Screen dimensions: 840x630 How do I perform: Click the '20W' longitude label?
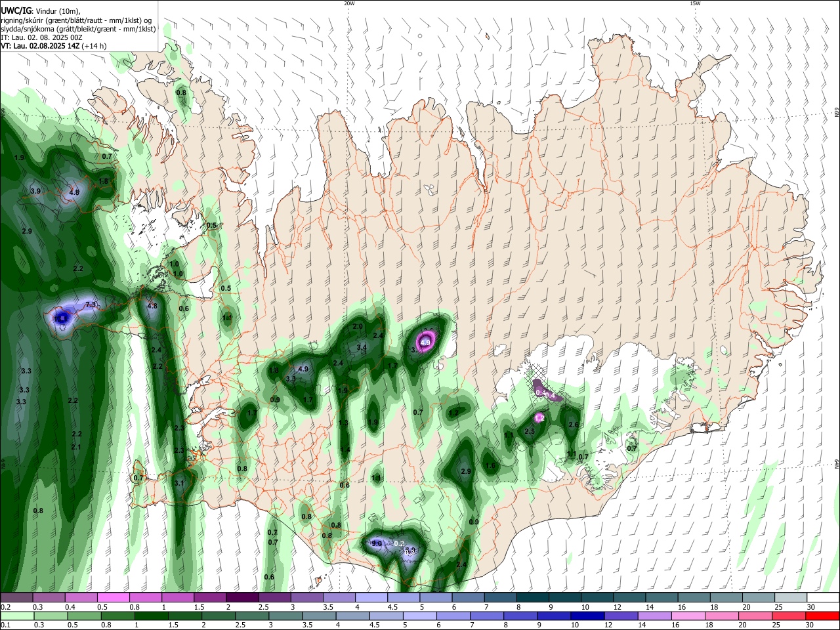coord(350,3)
